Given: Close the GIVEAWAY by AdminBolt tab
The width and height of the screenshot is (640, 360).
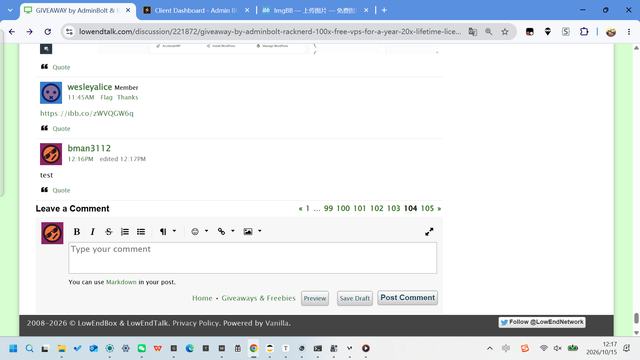Looking at the screenshot, I should [x=128, y=10].
